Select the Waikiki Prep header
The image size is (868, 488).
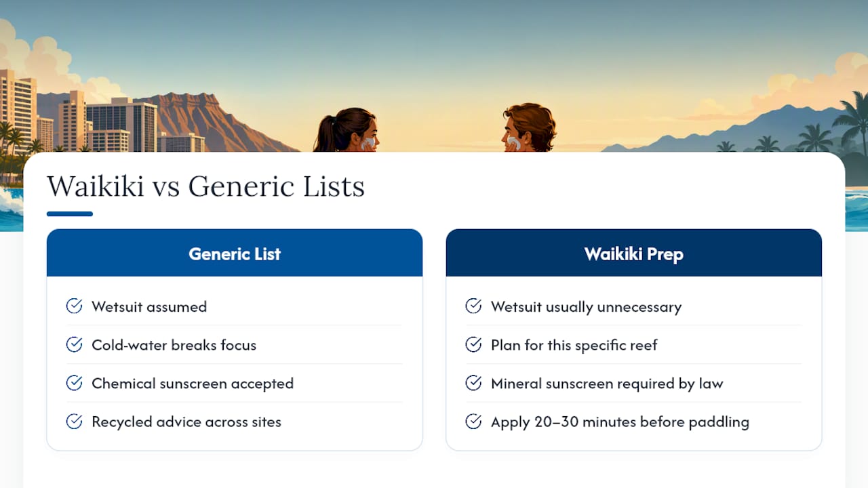click(x=634, y=253)
